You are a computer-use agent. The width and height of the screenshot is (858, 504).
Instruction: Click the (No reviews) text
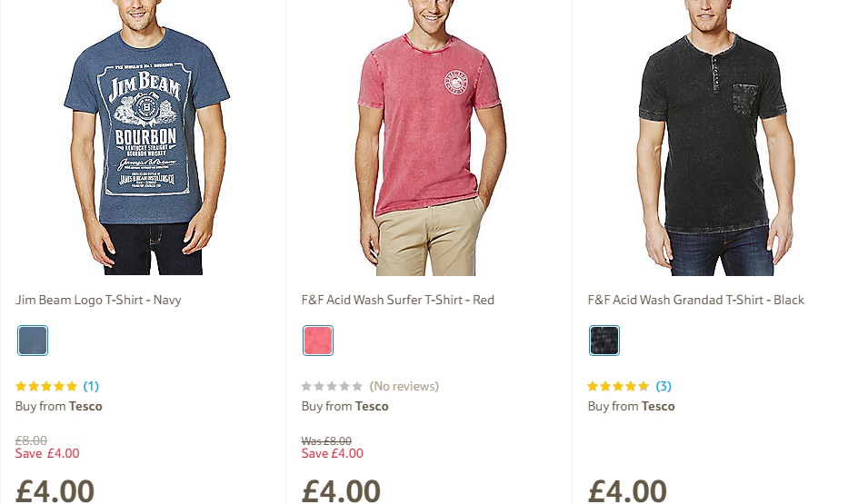[x=404, y=386]
